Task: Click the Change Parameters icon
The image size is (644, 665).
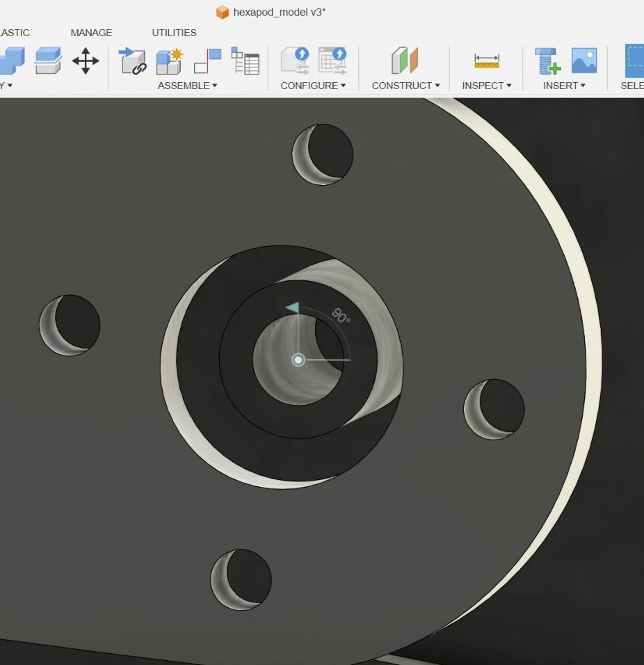Action: coord(295,61)
